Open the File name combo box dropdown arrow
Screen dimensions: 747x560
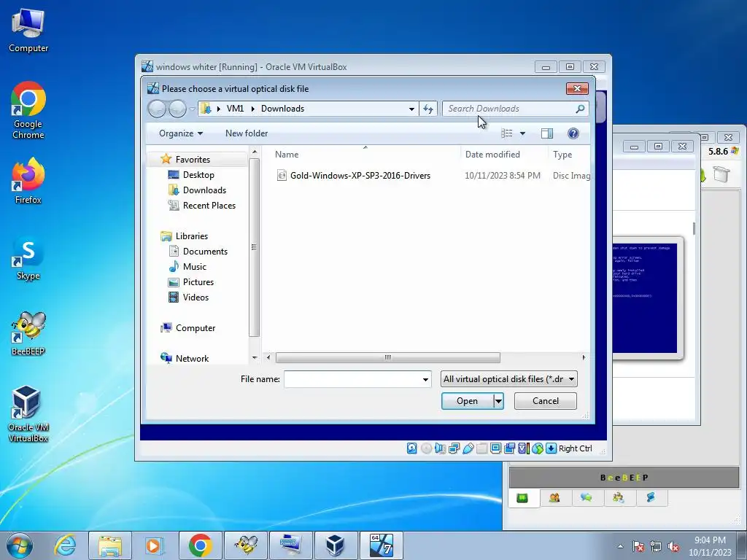pos(425,379)
